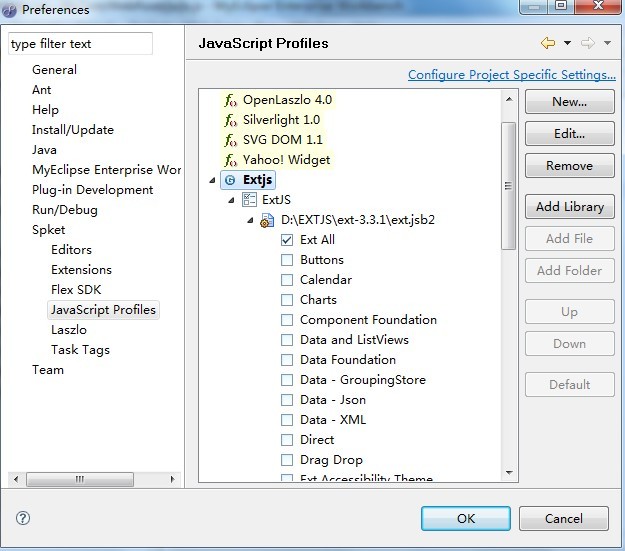Click the New... button

click(x=570, y=102)
